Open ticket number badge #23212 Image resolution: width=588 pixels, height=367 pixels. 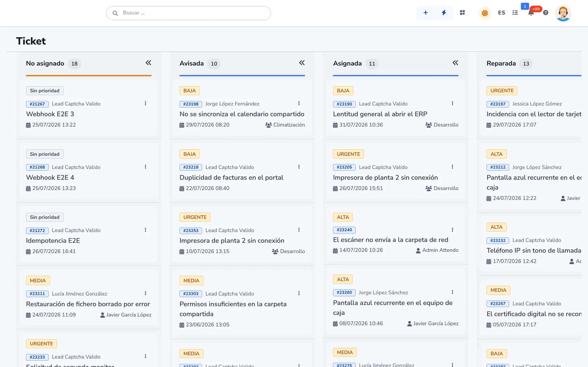click(498, 167)
